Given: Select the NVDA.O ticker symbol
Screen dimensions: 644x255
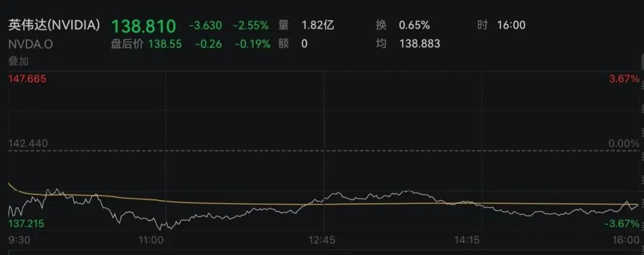Looking at the screenshot, I should point(31,44).
